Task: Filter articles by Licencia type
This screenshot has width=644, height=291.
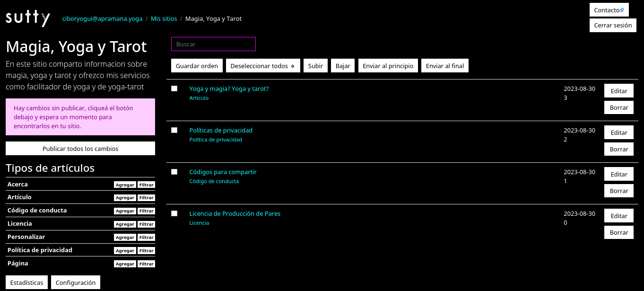Action: [x=146, y=224]
